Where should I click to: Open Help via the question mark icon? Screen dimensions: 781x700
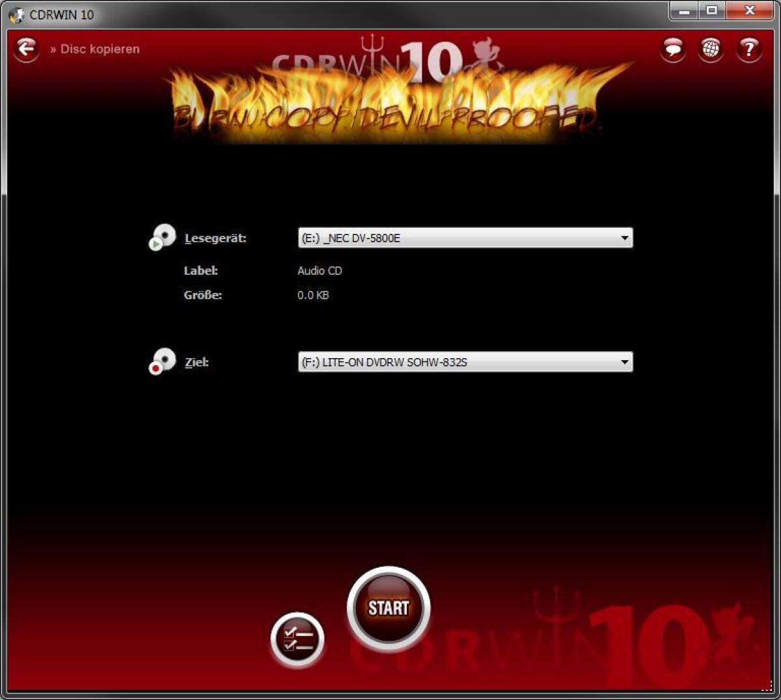749,47
